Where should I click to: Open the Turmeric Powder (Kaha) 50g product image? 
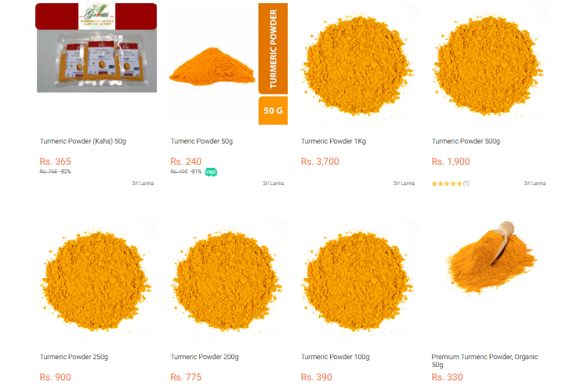(x=96, y=48)
